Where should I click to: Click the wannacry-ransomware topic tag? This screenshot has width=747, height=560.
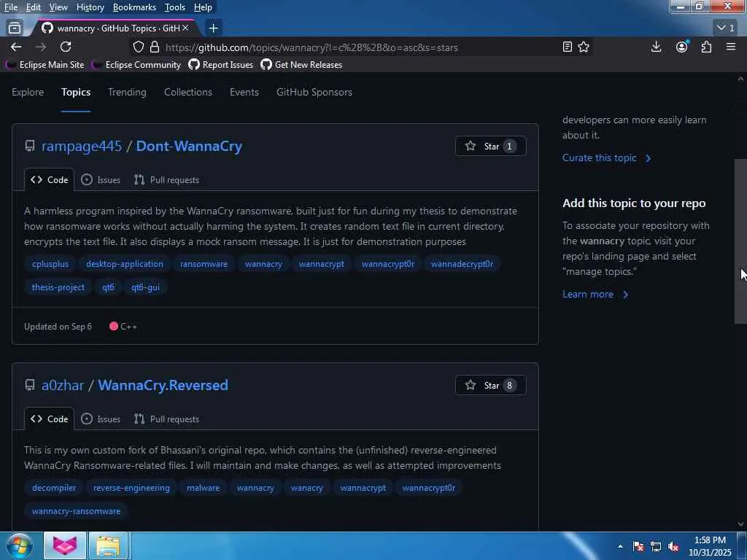coord(76,511)
